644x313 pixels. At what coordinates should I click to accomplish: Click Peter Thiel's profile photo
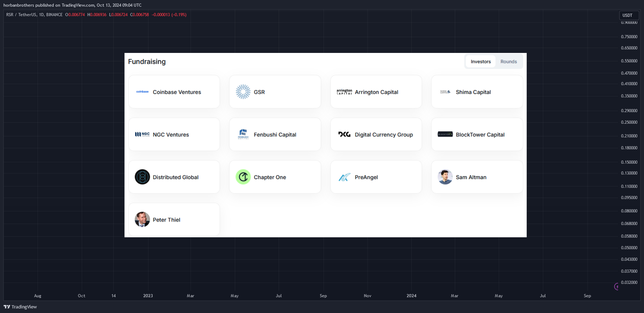tap(142, 219)
